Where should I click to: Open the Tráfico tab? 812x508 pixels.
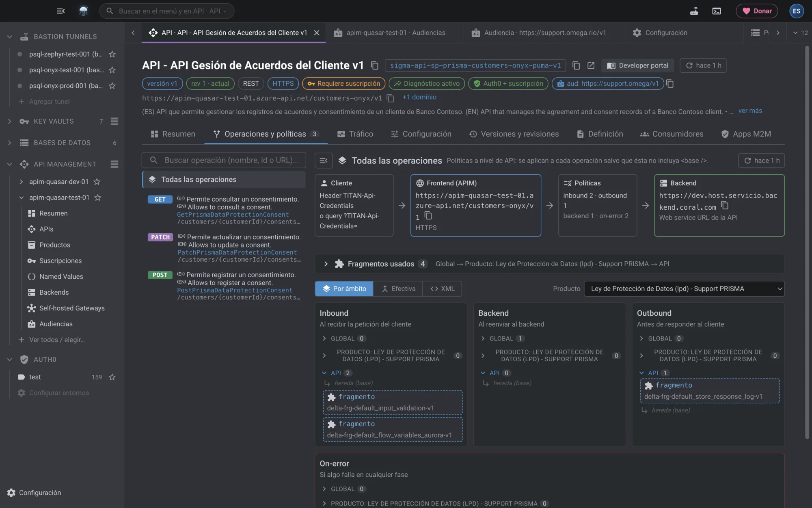click(x=355, y=134)
